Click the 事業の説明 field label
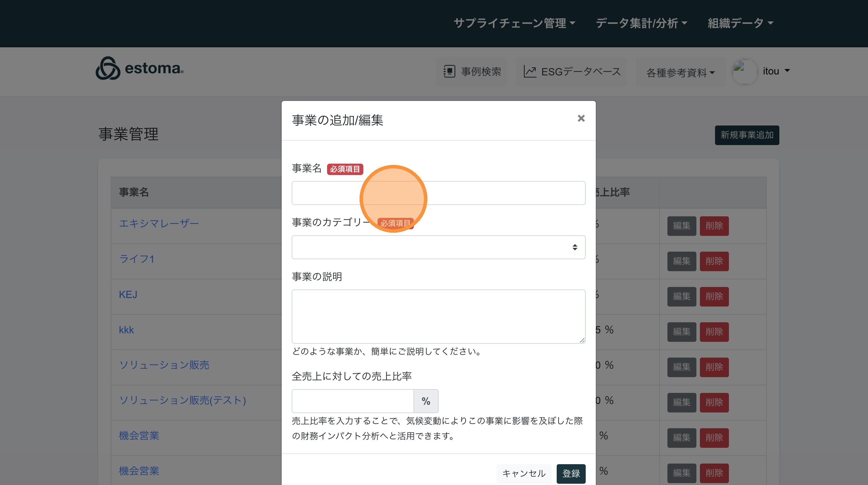Screen dimensions: 868x485 click(x=317, y=277)
